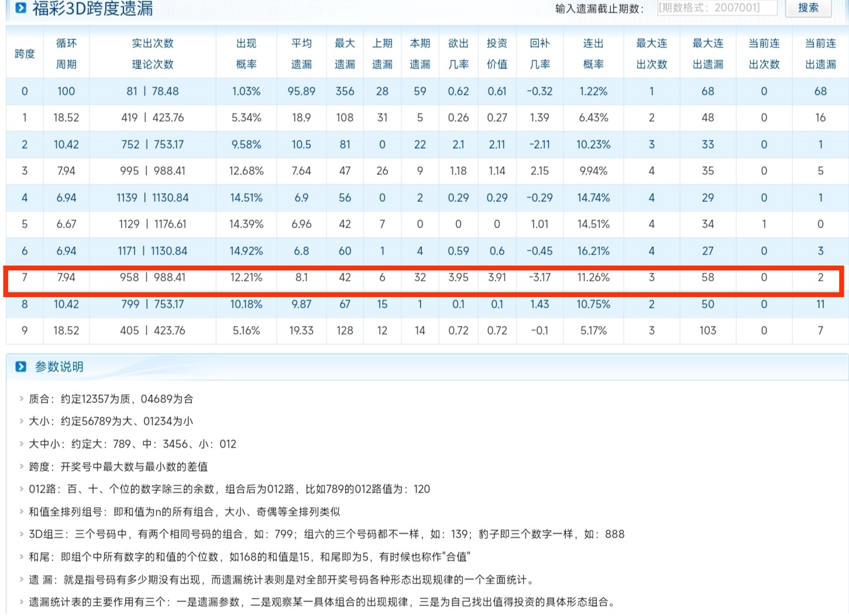Select the 14.39% probability cell
The image size is (849, 616).
(x=246, y=224)
